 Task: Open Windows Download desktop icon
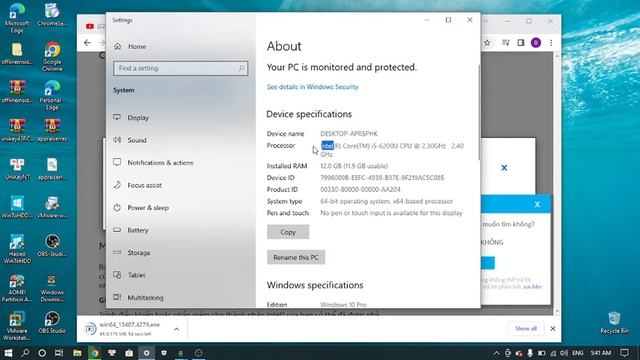(52, 287)
